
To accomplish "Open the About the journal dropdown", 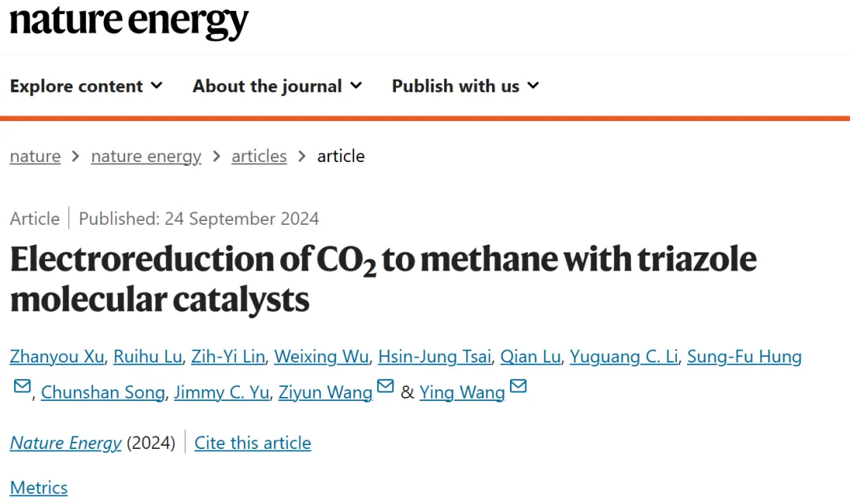I will (x=277, y=86).
